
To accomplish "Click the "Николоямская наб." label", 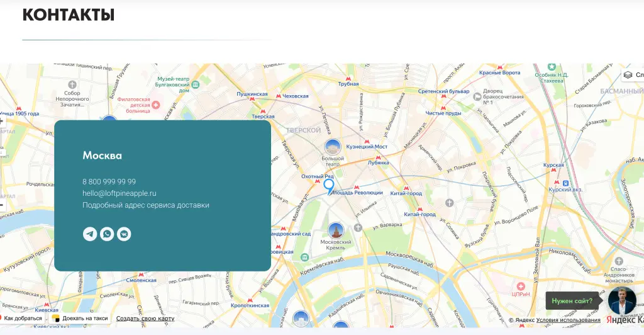I will click(x=569, y=261).
